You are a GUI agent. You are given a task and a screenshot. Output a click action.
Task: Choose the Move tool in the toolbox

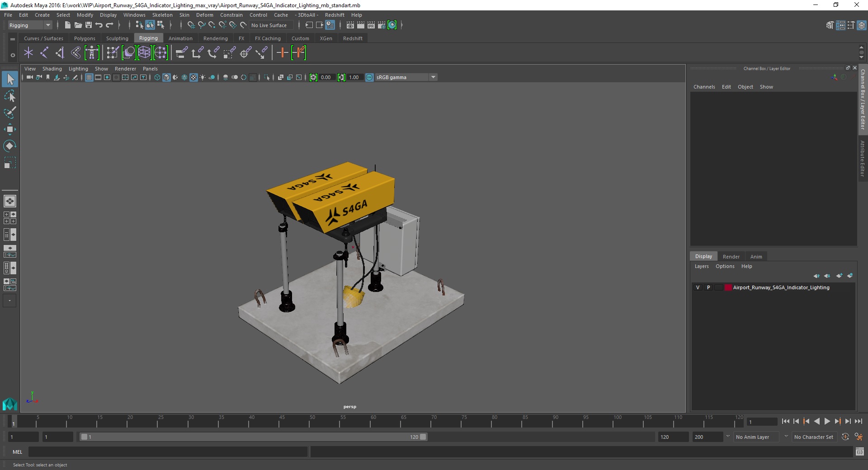pos(10,129)
